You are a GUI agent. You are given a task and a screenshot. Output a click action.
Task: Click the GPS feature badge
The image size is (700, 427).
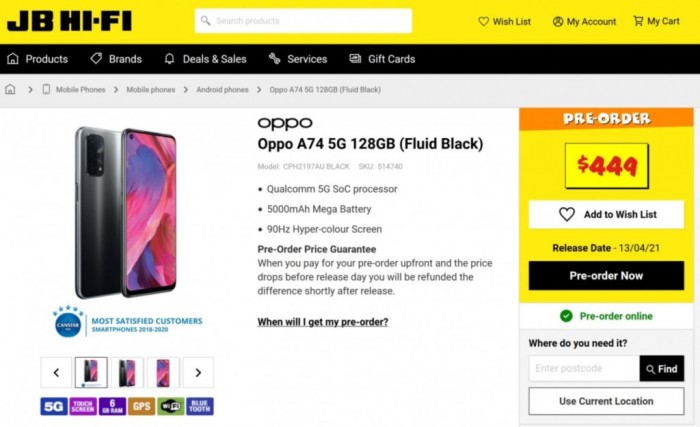point(141,406)
